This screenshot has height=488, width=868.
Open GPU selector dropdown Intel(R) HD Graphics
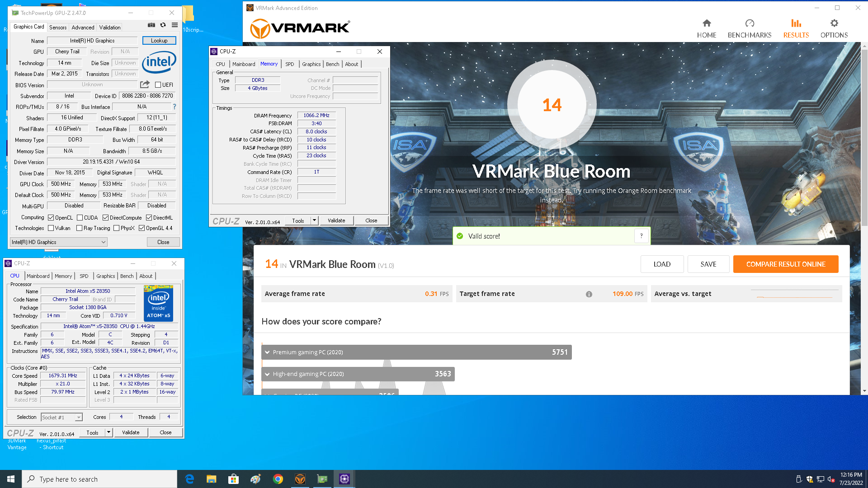(x=58, y=242)
